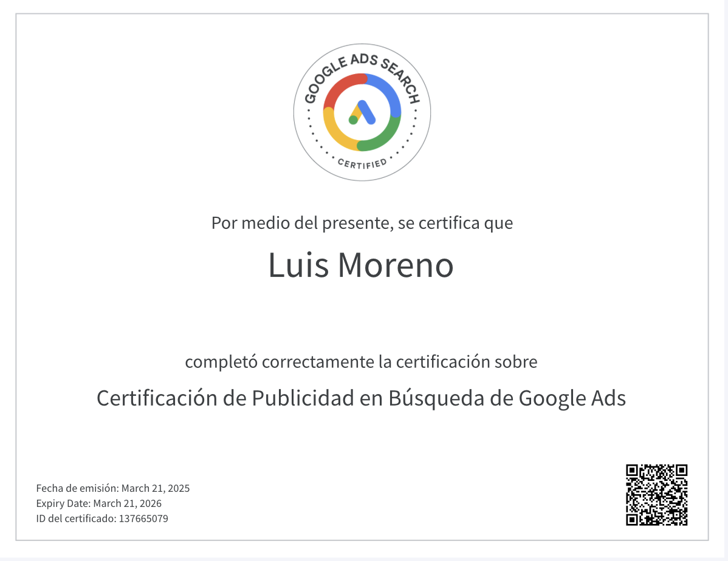
Task: Click 'completó correctamente la certificación sobre' text
Action: 361,362
